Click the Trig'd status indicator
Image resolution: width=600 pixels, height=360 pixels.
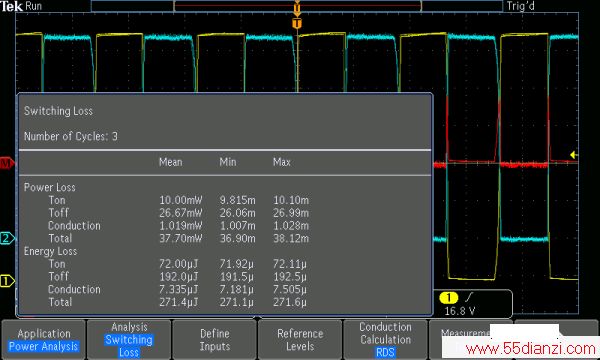point(521,6)
